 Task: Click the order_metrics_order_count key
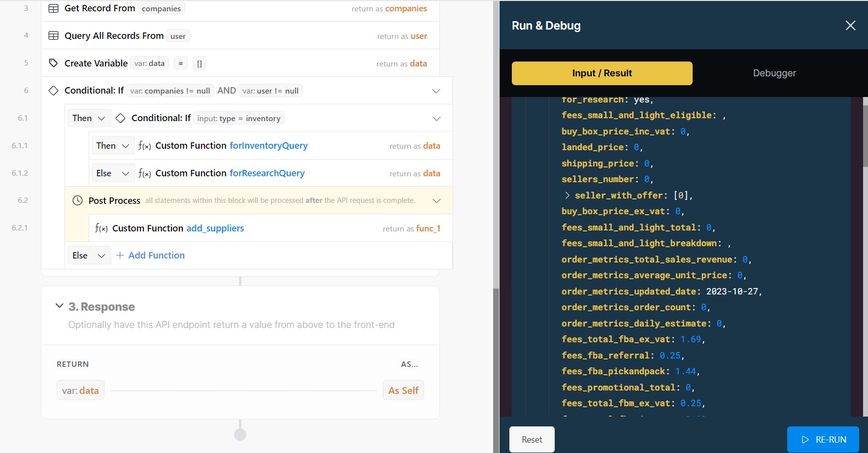click(626, 307)
